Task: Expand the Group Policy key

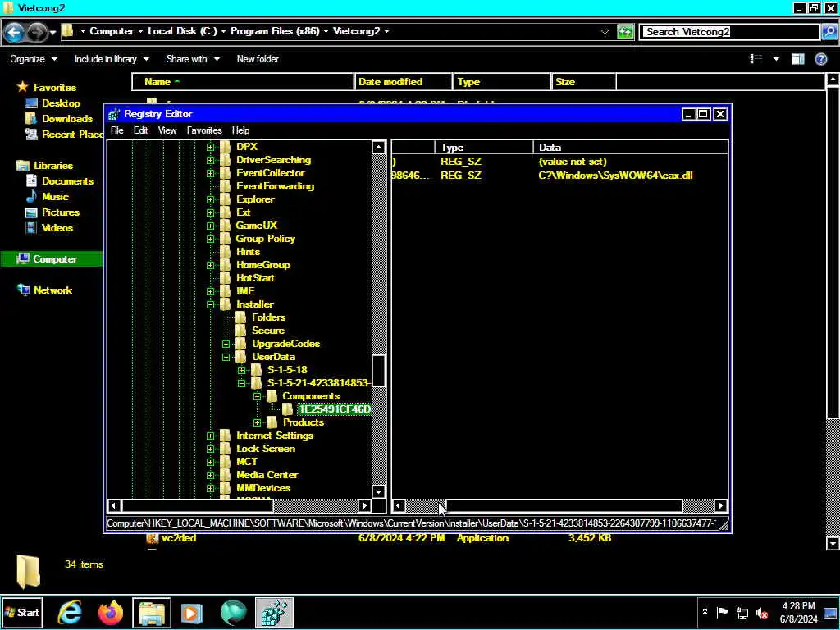Action: [x=210, y=239]
